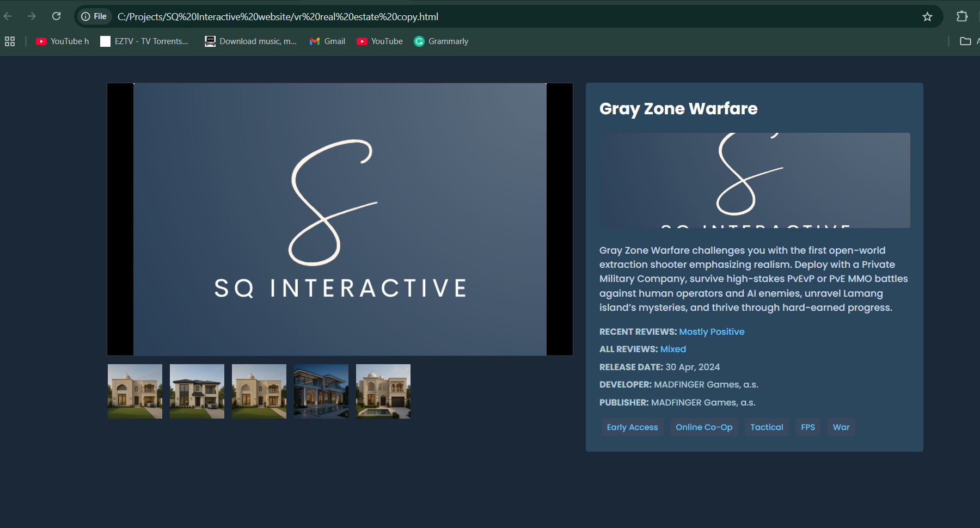Image resolution: width=980 pixels, height=528 pixels.
Task: Click the main SQ Interactive video player
Action: (x=340, y=219)
